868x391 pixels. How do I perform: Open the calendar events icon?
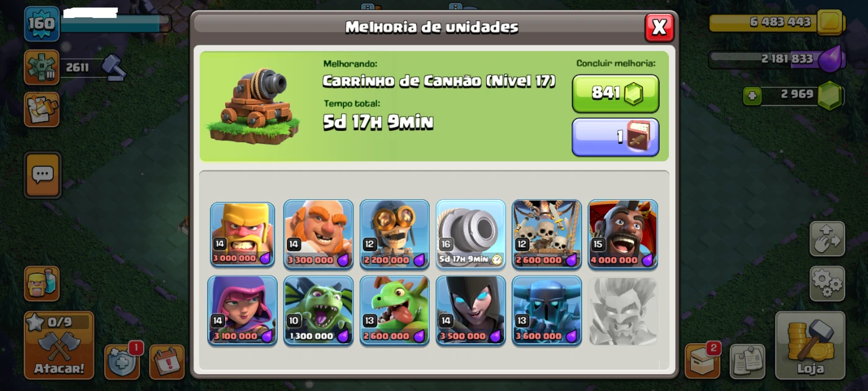coord(167,362)
